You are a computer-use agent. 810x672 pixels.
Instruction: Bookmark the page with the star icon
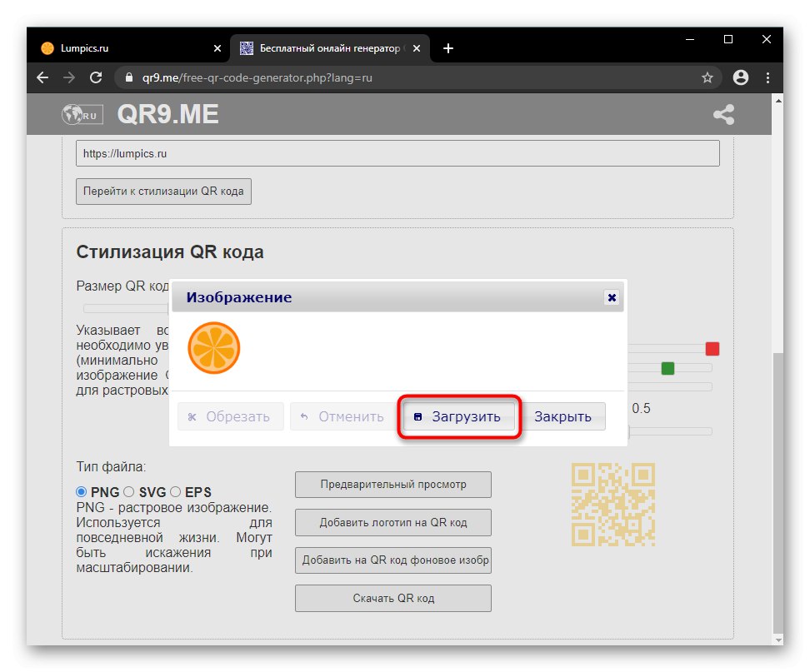click(707, 78)
